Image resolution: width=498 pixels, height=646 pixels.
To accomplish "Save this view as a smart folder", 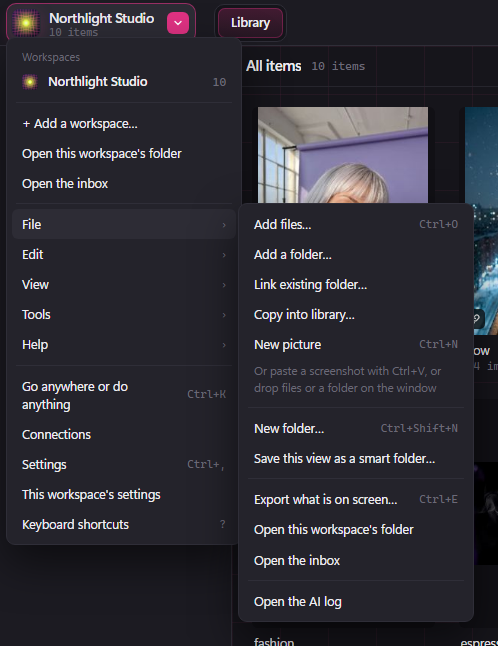I will [356, 459].
